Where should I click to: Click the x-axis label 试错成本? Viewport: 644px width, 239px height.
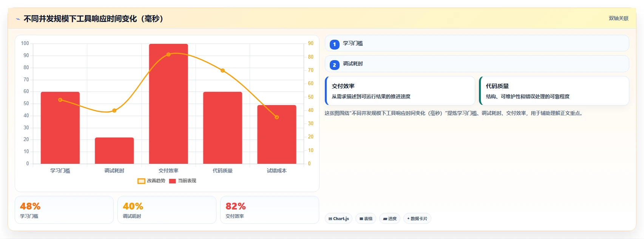pyautogui.click(x=277, y=171)
